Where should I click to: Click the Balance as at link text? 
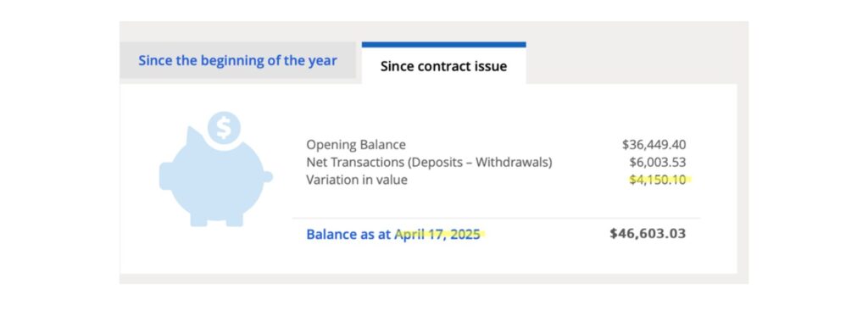point(348,234)
